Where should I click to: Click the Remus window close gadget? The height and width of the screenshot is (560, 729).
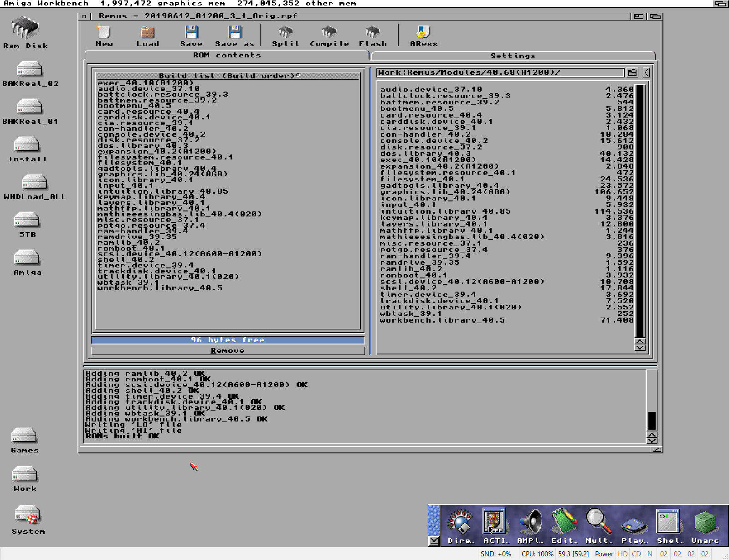coord(84,16)
